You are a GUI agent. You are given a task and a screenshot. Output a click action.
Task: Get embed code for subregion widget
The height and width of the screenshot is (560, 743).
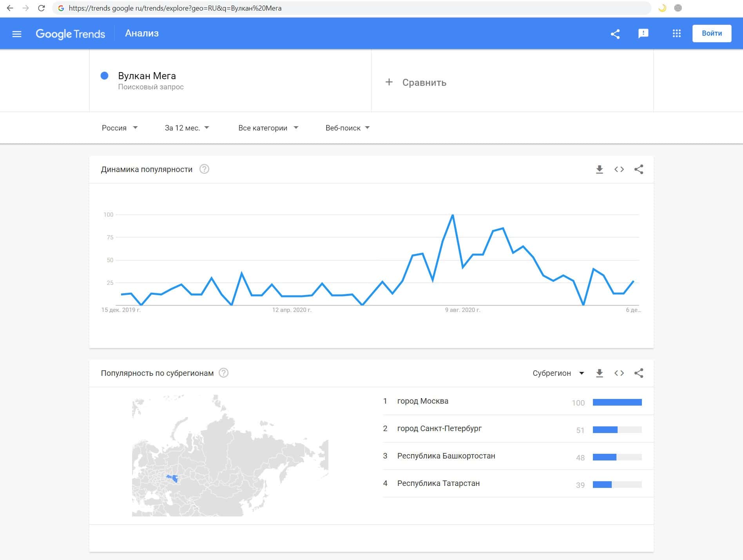(619, 373)
